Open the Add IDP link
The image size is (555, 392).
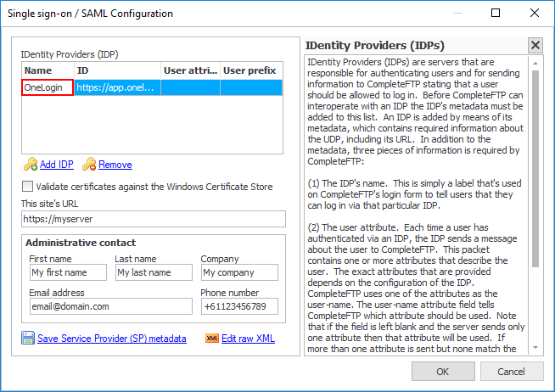point(56,165)
